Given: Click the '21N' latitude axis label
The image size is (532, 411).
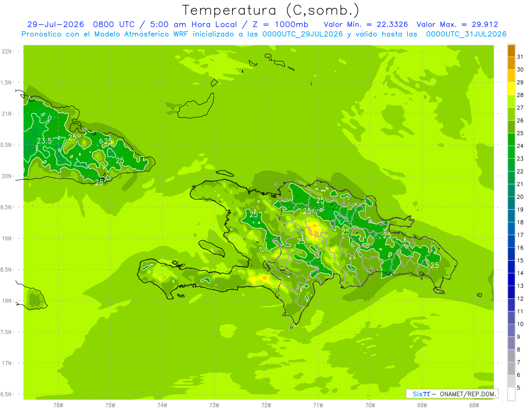Looking at the screenshot, I should pyautogui.click(x=6, y=114).
